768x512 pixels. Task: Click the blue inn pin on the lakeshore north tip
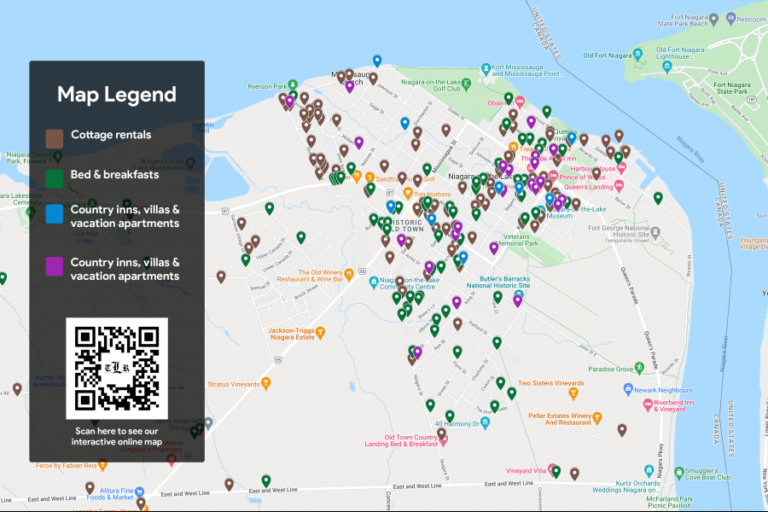tap(377, 61)
